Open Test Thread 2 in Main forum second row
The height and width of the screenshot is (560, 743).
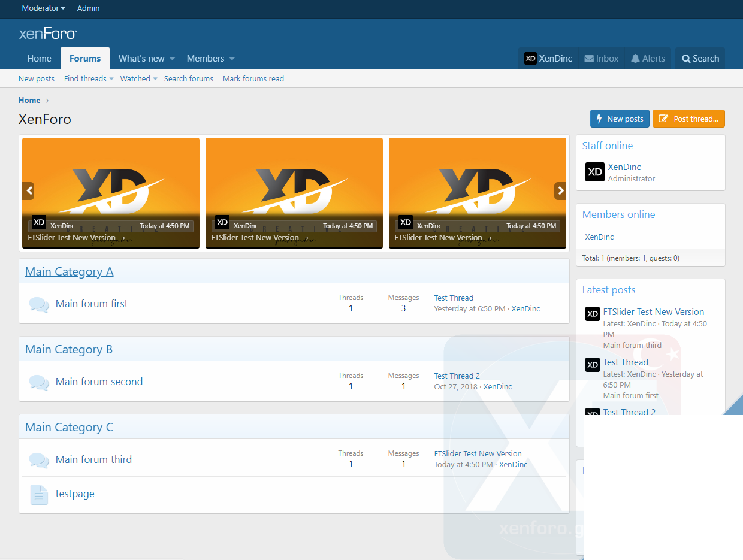point(457,376)
